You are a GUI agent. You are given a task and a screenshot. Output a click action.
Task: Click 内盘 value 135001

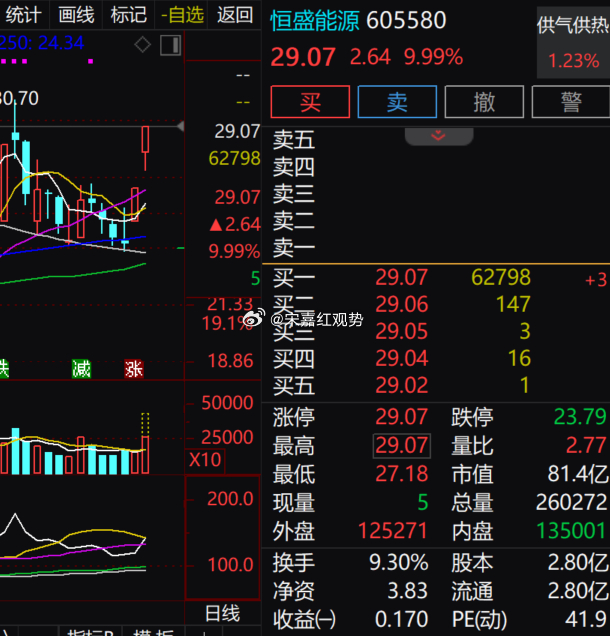pyautogui.click(x=571, y=531)
